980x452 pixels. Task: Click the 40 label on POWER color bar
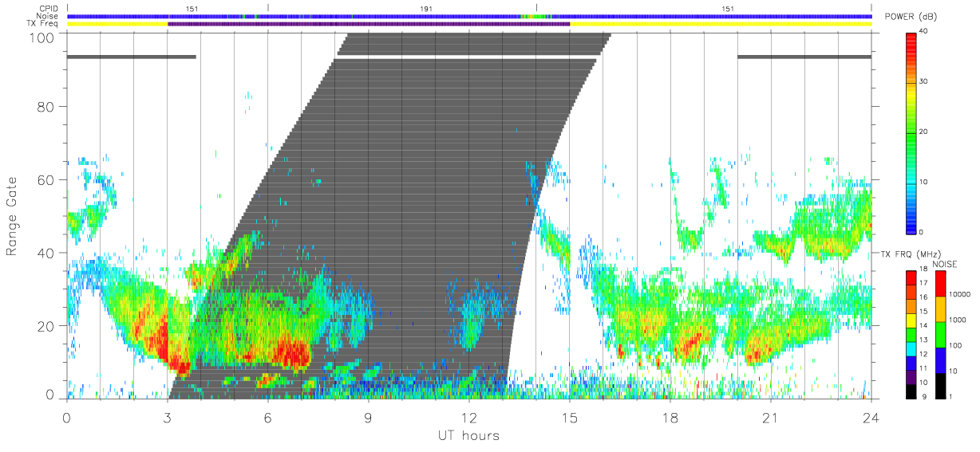(x=924, y=31)
